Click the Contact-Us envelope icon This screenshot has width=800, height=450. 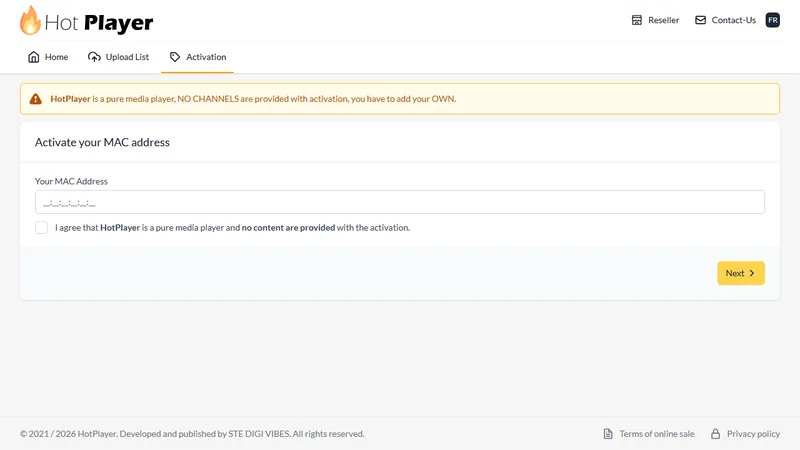tap(701, 20)
